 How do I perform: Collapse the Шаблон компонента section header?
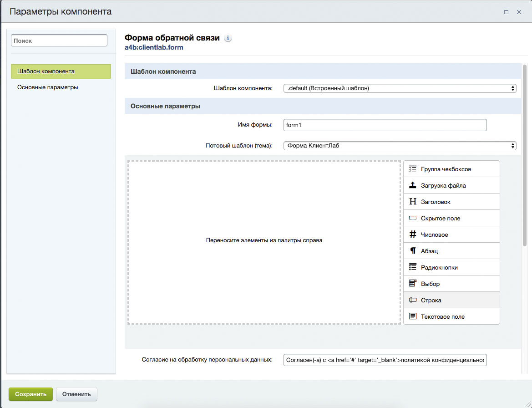[x=323, y=71]
